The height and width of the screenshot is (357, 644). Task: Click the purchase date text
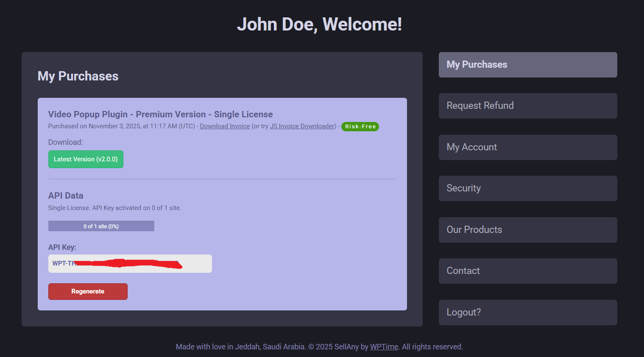[x=121, y=126]
